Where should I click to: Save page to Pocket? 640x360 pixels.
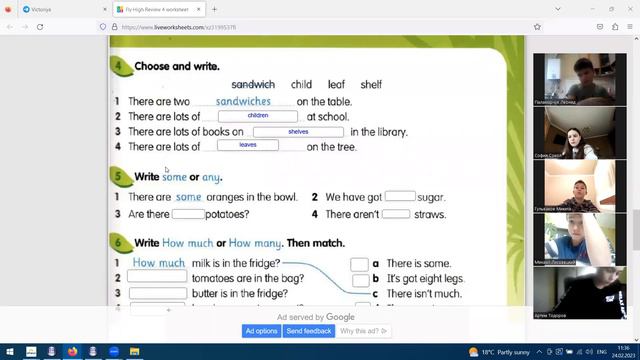click(600, 27)
